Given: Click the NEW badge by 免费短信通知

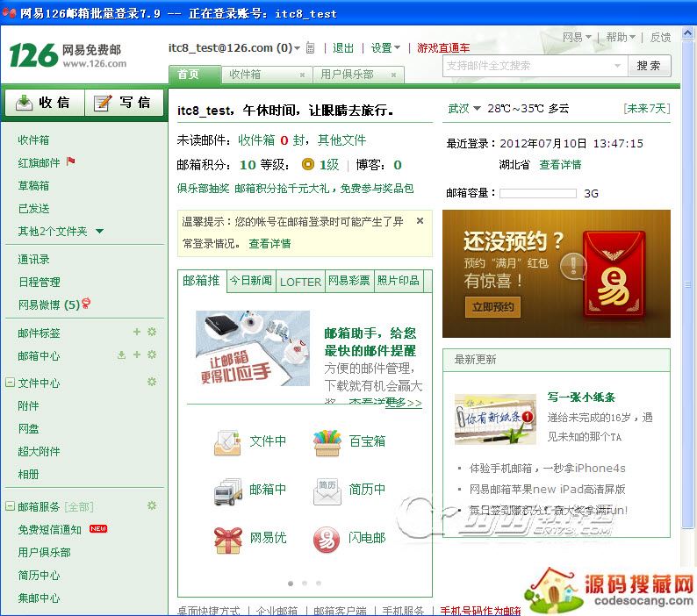Looking at the screenshot, I should (x=98, y=528).
